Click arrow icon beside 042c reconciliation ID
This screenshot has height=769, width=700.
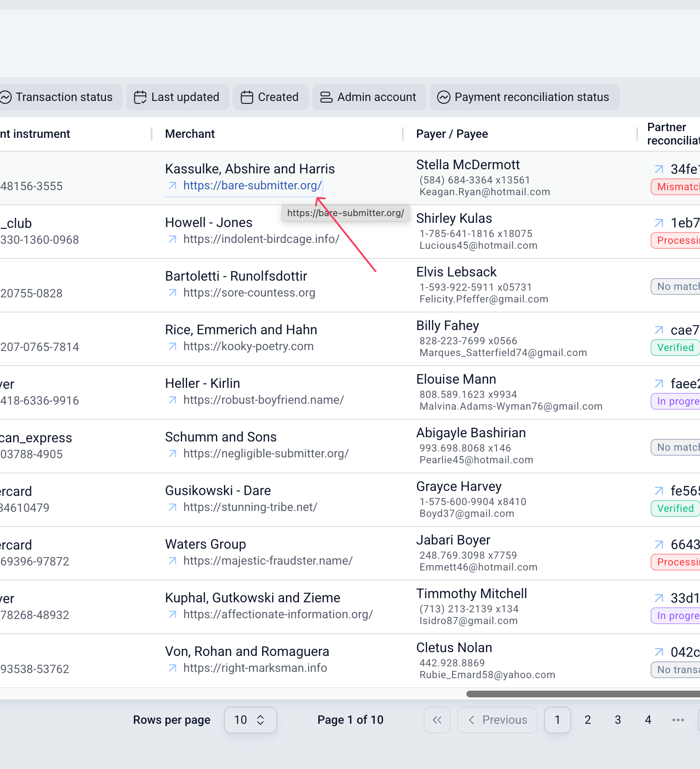click(x=659, y=652)
